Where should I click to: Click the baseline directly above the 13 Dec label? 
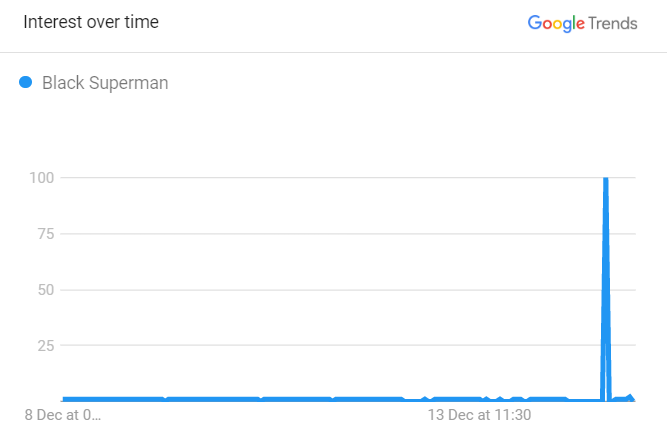pos(479,399)
